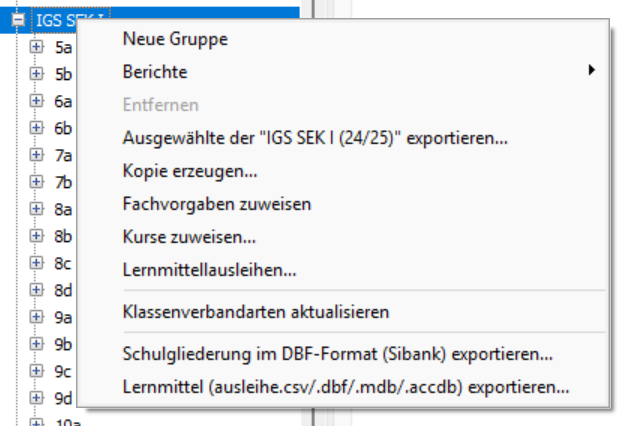Export Schulgliederung im DBF-Format (Sibank)
Viewport: 627px width, 426px height.
pos(337,354)
